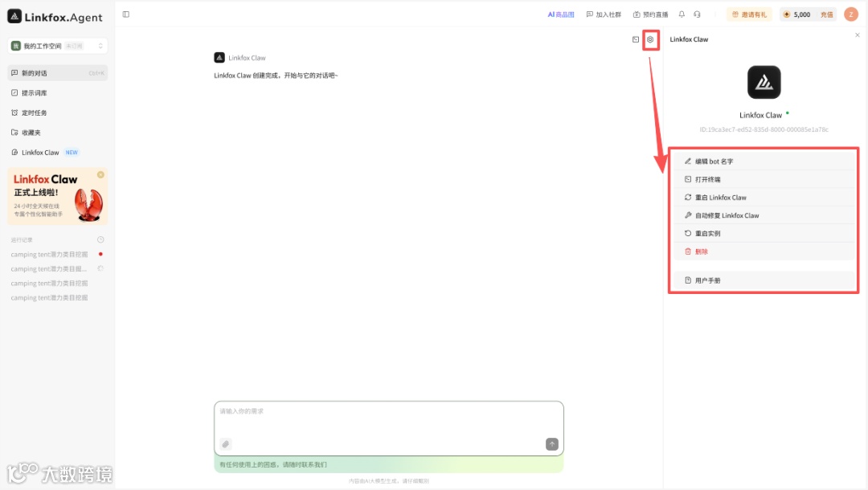
Task: Open 收藏夹 favorites
Action: 58,133
